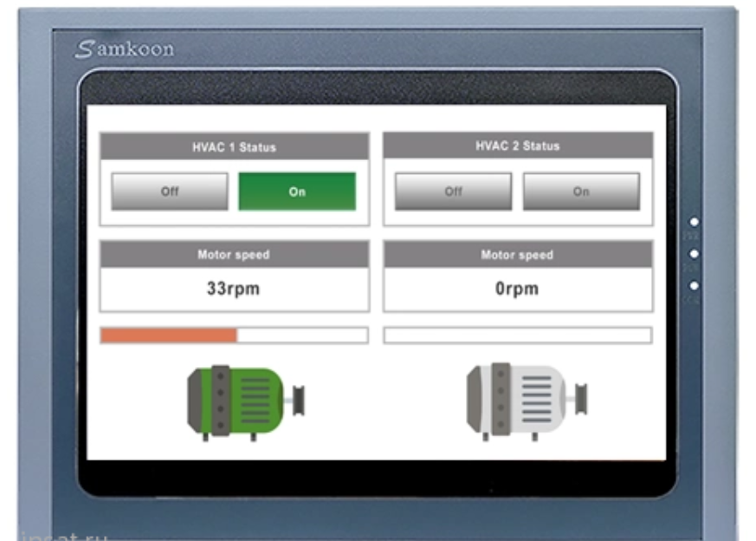Click Motor speed label above 33rpm
The height and width of the screenshot is (541, 756).
pyautogui.click(x=234, y=254)
